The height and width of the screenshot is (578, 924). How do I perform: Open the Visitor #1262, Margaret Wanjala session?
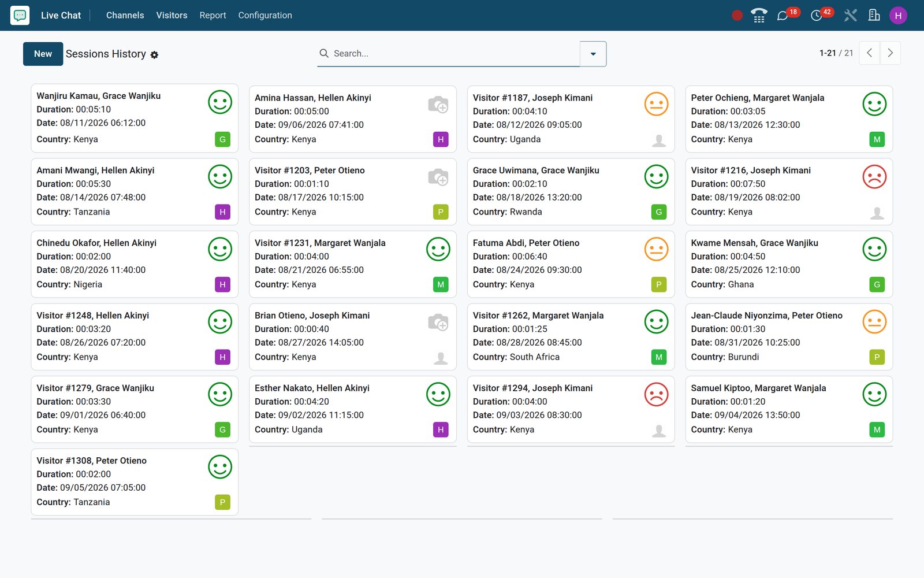coord(571,337)
